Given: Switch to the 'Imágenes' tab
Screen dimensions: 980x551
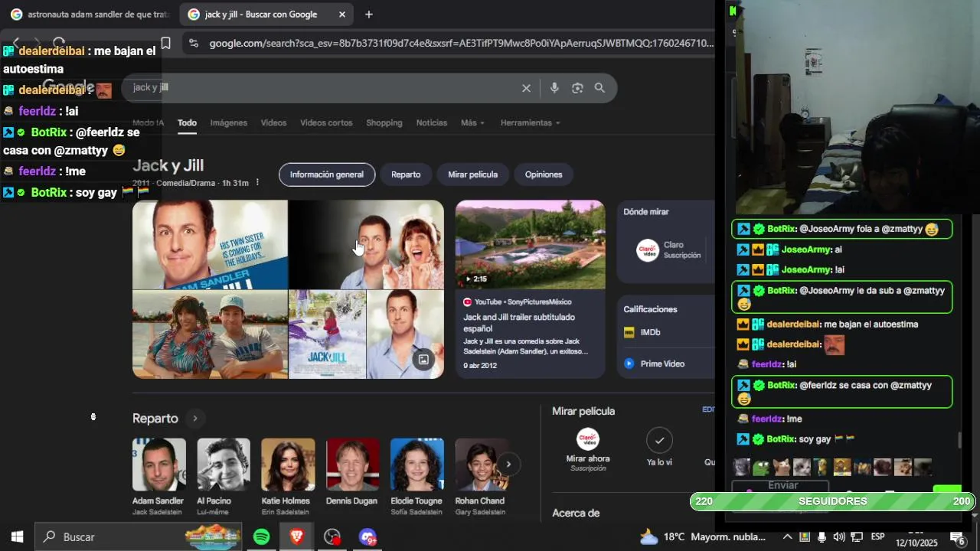Looking at the screenshot, I should tap(229, 122).
